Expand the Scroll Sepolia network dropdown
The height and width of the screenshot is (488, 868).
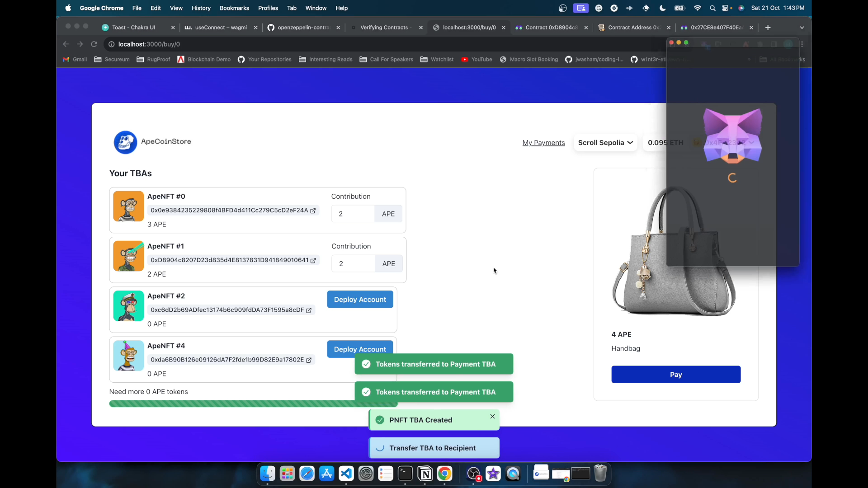click(x=605, y=143)
